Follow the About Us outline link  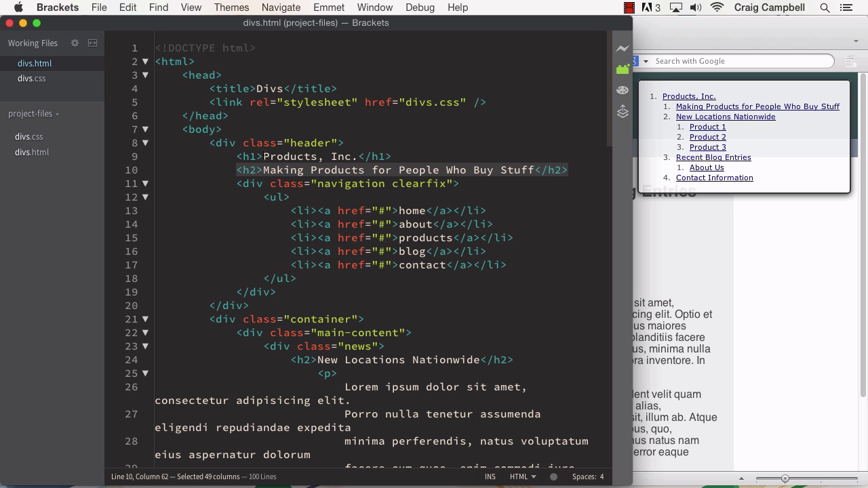[x=707, y=167]
